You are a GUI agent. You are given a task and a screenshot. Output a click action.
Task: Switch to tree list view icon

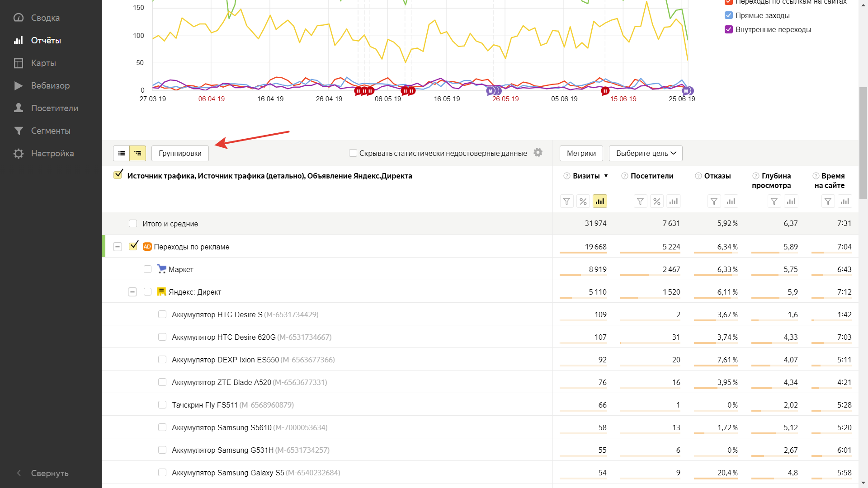(x=138, y=153)
